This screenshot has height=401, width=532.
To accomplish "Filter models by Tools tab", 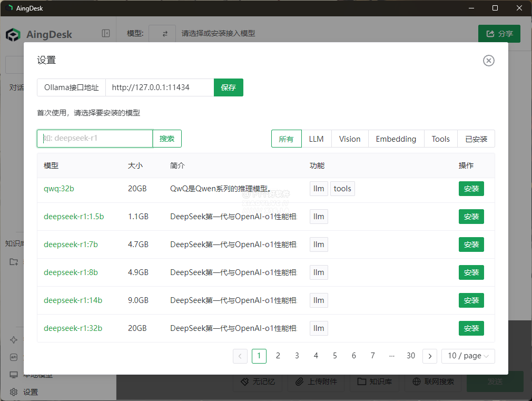I will click(440, 139).
